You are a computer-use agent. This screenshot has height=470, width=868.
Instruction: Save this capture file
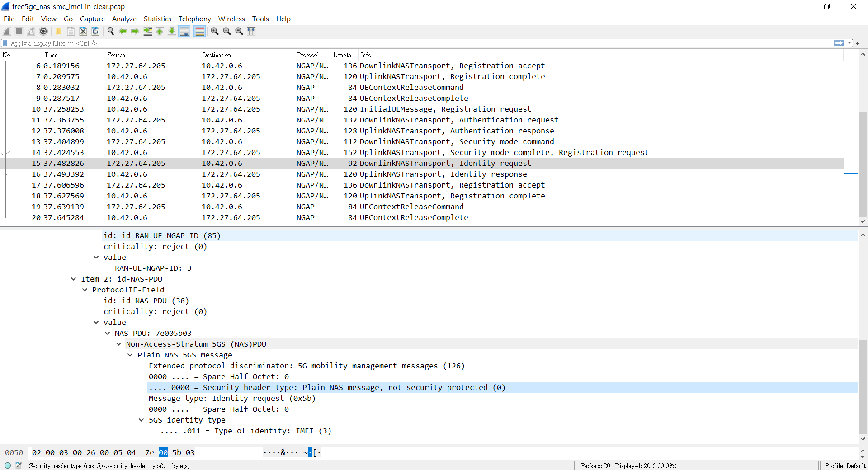(x=71, y=31)
